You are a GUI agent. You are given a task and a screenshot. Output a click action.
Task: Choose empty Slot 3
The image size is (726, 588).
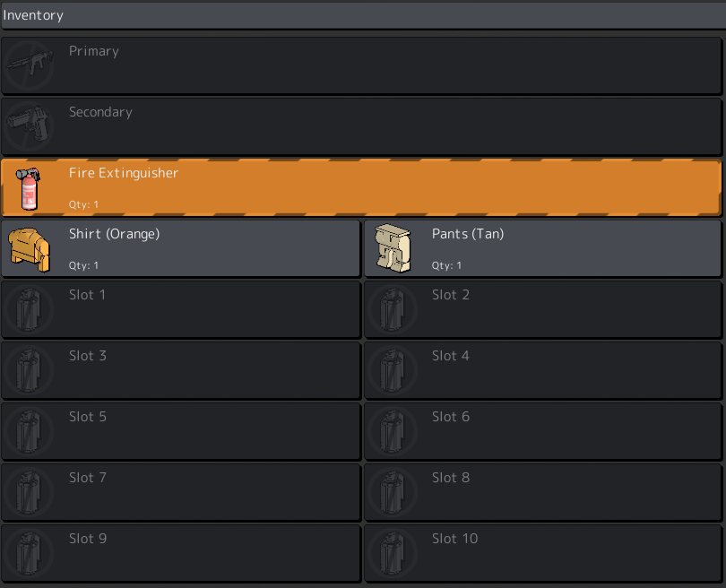(x=180, y=370)
